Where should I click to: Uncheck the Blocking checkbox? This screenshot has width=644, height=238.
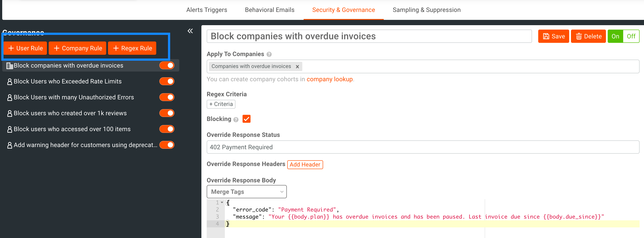click(246, 119)
